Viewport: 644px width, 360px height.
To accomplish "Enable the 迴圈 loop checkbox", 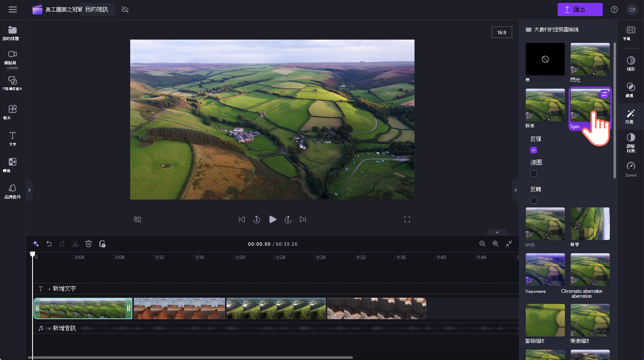I will coord(534,174).
